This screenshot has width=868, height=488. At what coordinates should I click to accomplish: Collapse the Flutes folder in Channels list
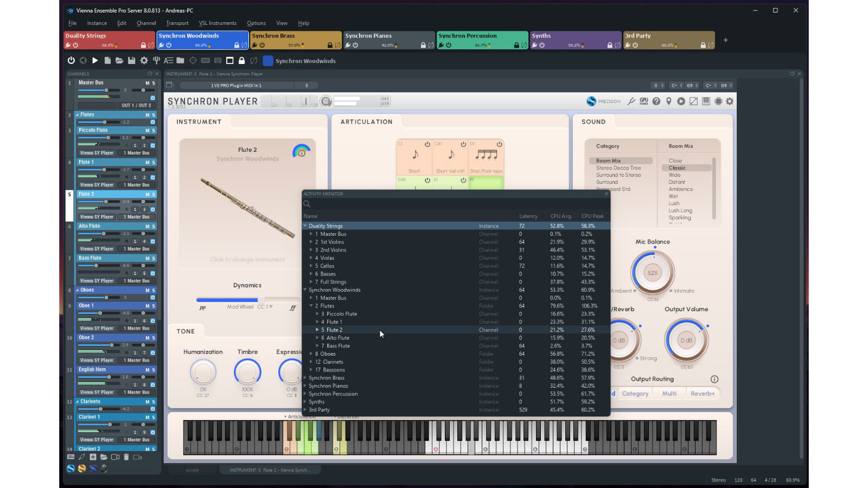[77, 115]
